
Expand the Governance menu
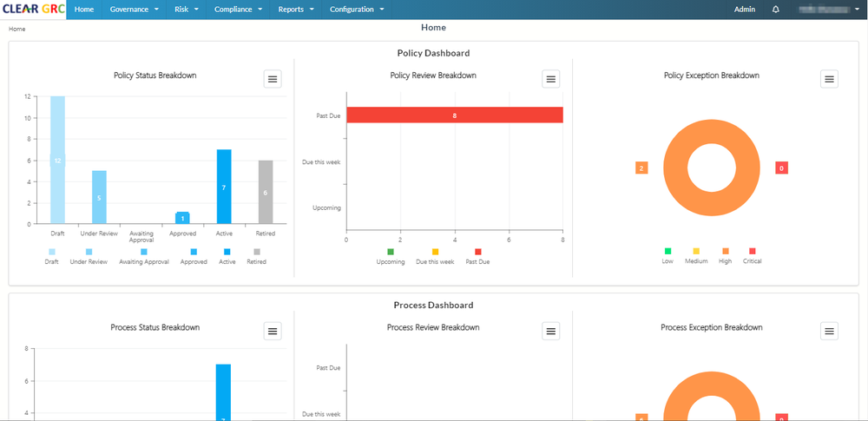pyautogui.click(x=135, y=10)
